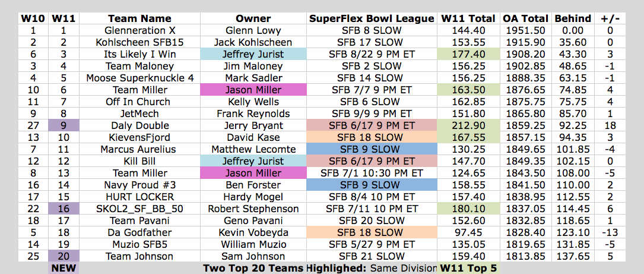This screenshot has height=274, width=644.
Task: Click the W11 Total column header
Action: pos(468,18)
